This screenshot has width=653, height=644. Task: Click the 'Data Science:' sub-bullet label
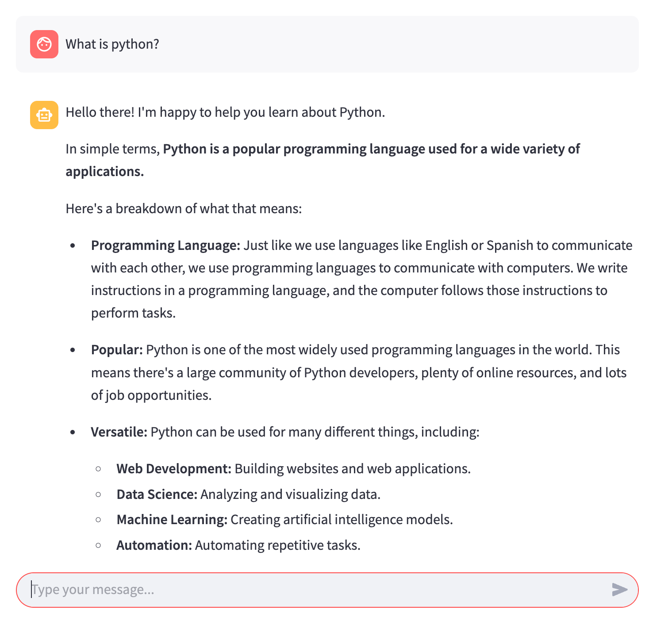pos(157,494)
